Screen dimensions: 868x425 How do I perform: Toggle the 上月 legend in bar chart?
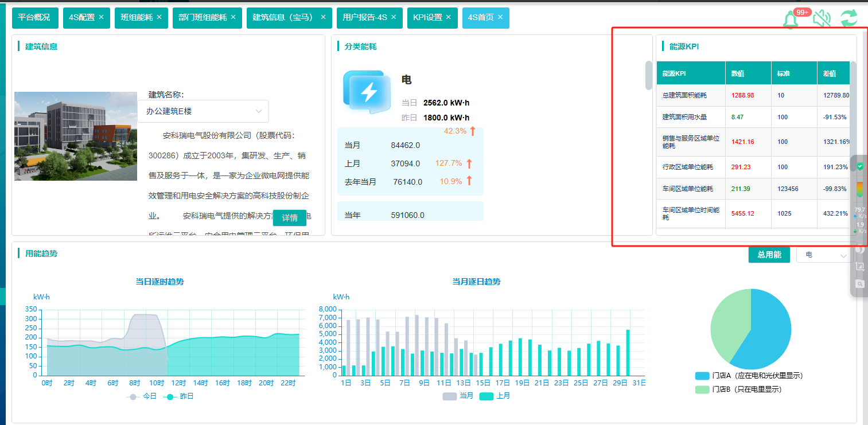(495, 396)
